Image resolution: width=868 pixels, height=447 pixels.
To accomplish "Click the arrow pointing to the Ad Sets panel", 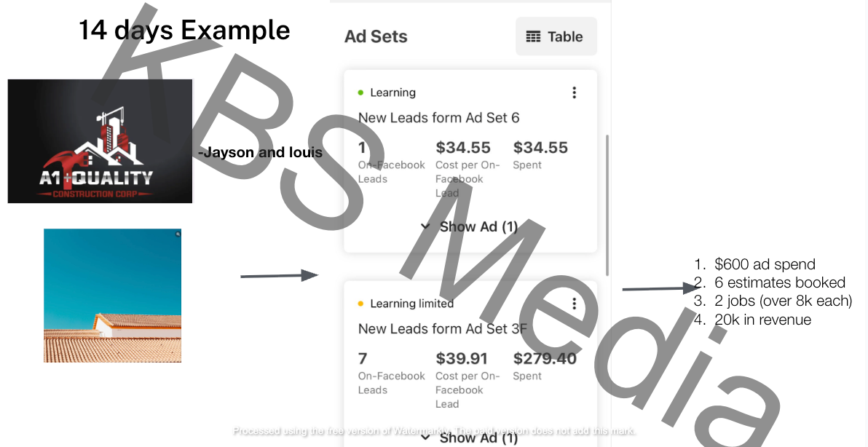I will click(x=279, y=276).
